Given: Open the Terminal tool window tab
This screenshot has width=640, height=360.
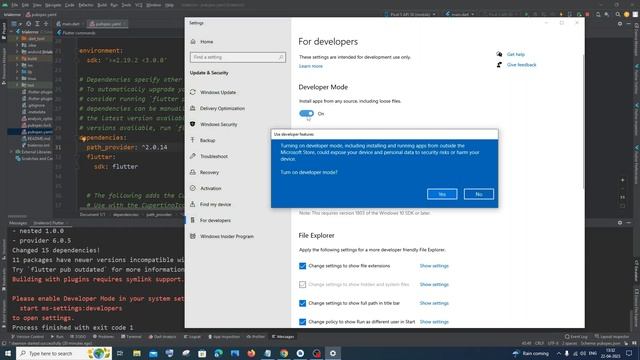Looking at the screenshot, I should click(131, 337).
